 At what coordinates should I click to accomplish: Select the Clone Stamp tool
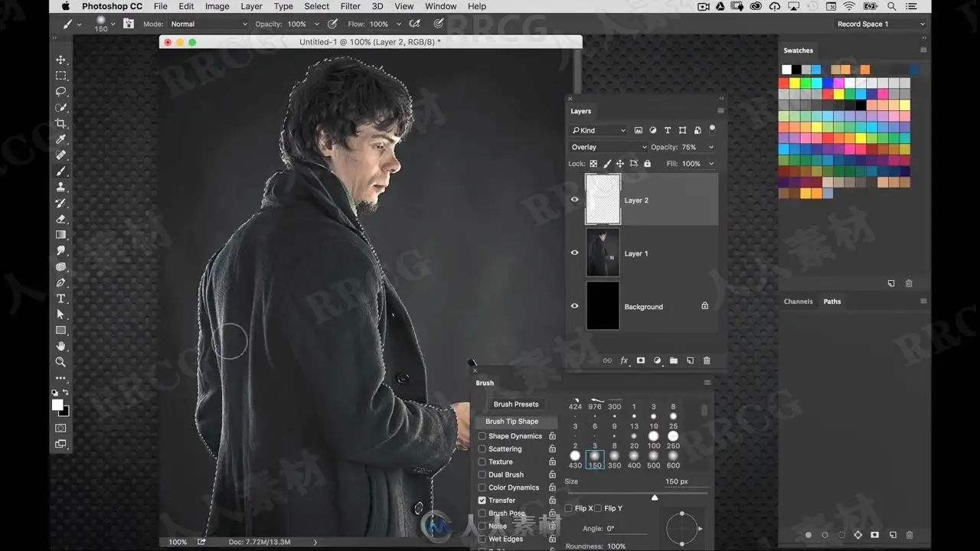(x=61, y=187)
